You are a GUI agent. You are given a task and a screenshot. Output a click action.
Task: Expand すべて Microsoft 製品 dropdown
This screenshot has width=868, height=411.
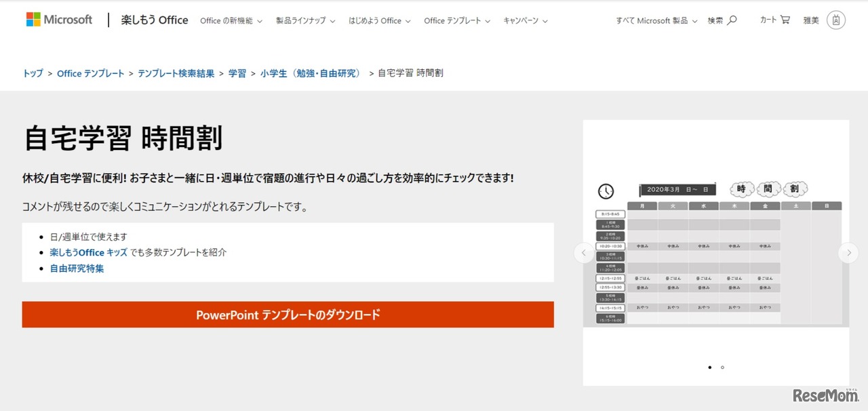click(656, 21)
